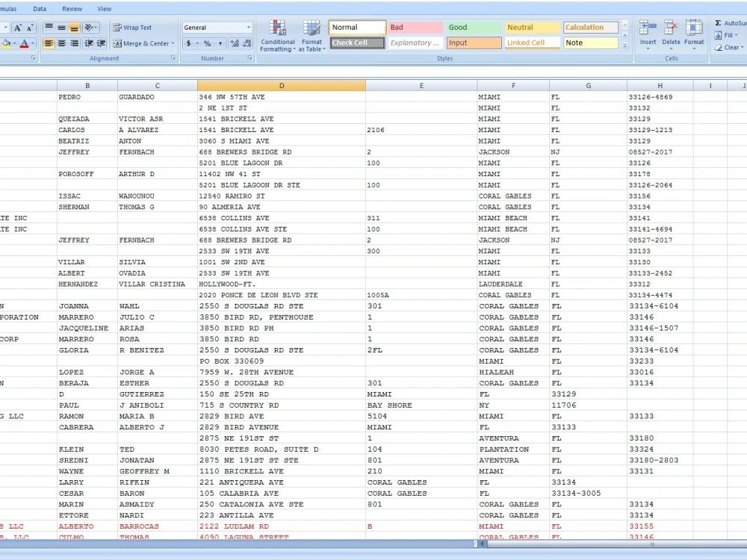Align Text Right in the cell
Screen dimensions: 747x560
(74, 43)
